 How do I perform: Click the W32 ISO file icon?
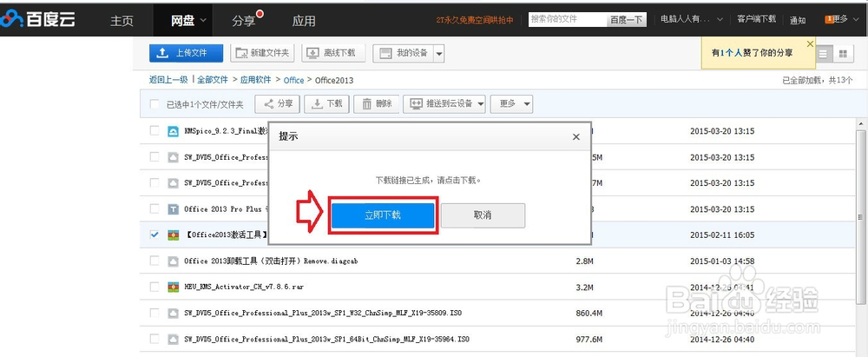[173, 313]
